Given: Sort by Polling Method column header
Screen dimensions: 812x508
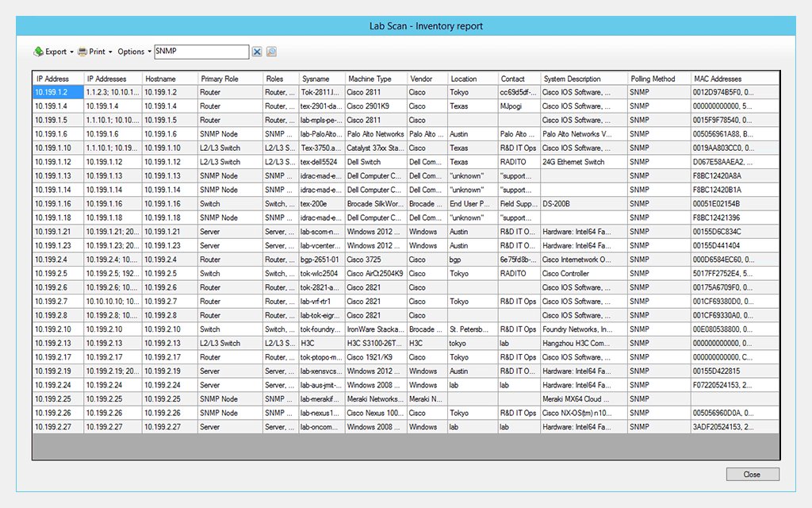Looking at the screenshot, I should (659, 79).
